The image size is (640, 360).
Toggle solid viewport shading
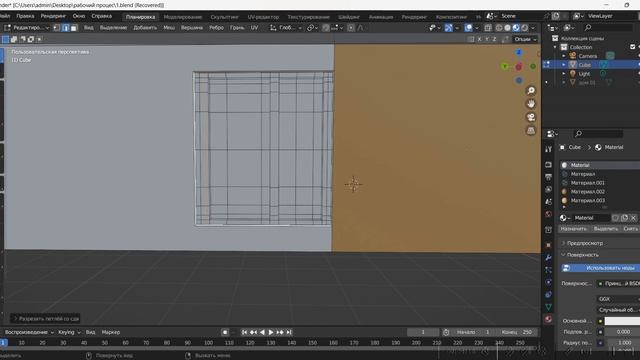(x=507, y=28)
